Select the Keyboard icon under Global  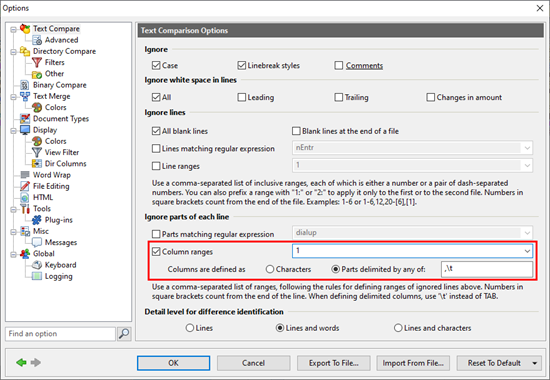(x=37, y=265)
